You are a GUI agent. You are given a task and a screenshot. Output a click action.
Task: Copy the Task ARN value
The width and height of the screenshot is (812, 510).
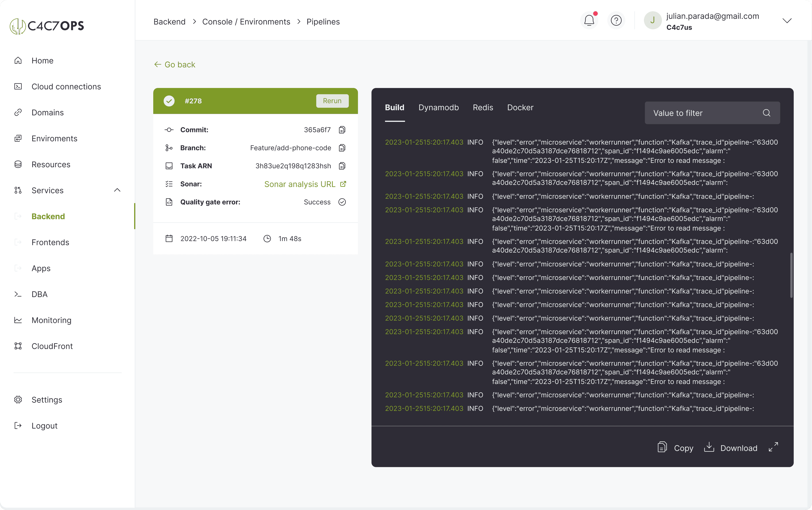pyautogui.click(x=342, y=166)
